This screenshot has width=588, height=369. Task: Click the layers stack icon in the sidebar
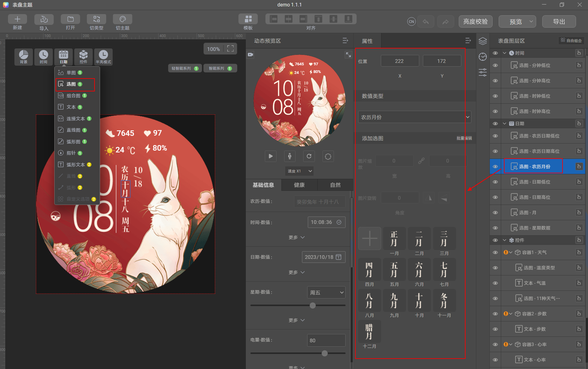point(483,41)
